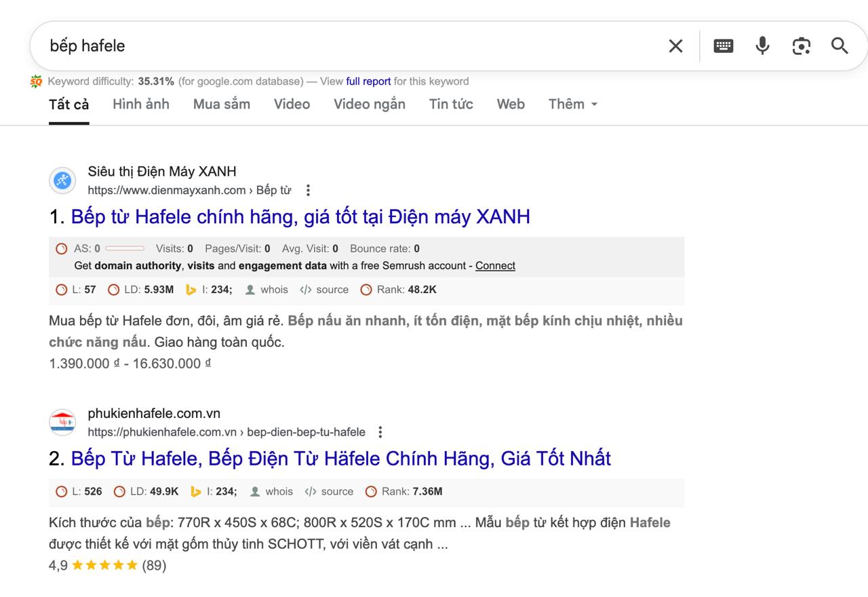Click the Điện Máy XANH site favicon

62,180
